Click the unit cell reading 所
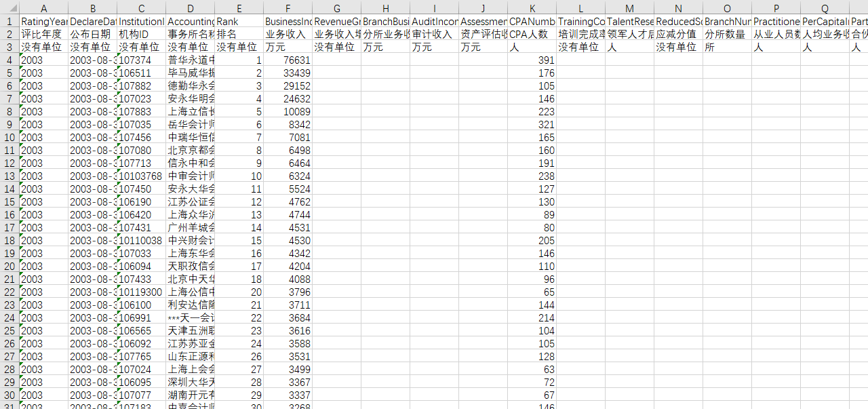 (x=728, y=47)
